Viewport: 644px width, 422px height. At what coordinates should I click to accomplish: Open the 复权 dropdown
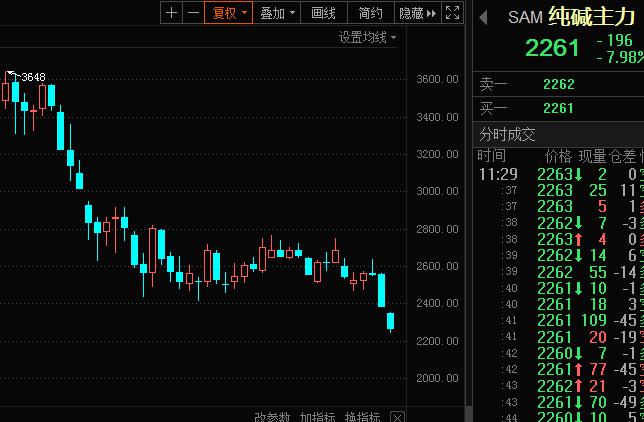(229, 13)
